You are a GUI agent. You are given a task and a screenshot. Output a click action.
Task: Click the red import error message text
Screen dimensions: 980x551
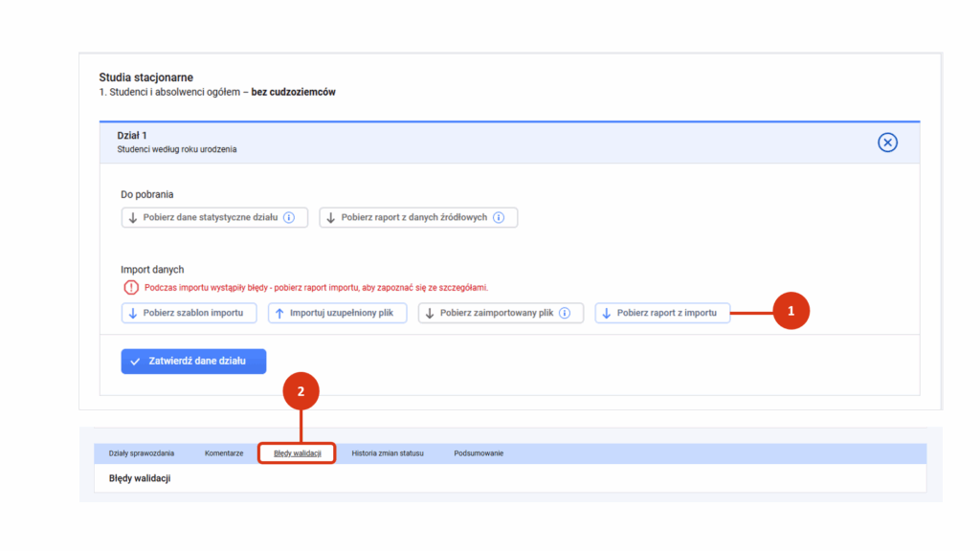316,287
